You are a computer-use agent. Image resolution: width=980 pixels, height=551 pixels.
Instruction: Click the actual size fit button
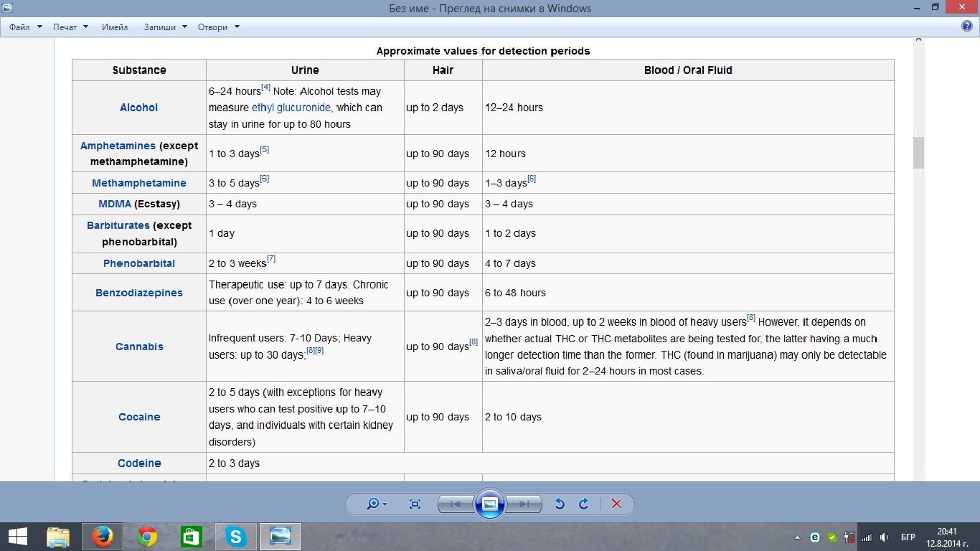pyautogui.click(x=415, y=504)
